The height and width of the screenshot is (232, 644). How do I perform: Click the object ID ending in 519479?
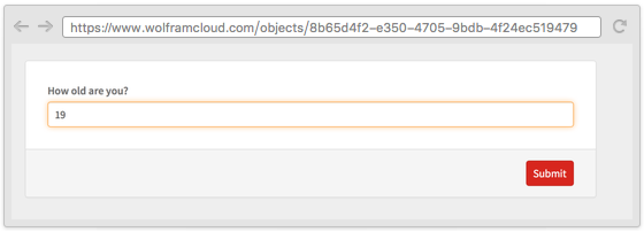point(443,27)
